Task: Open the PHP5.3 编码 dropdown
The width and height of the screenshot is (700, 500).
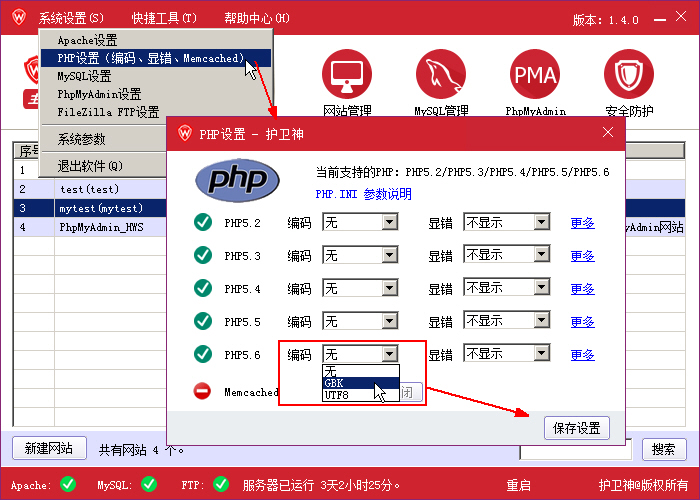Action: click(390, 255)
